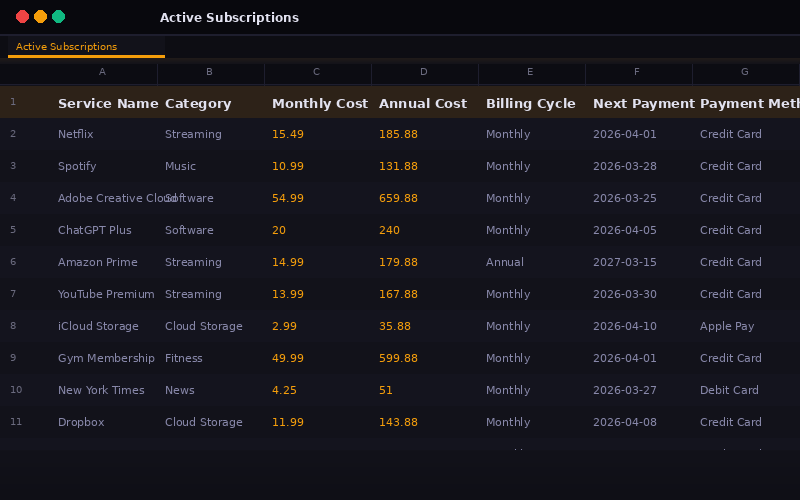The height and width of the screenshot is (500, 800).
Task: Click the Fitness category cell
Action: 211,358
